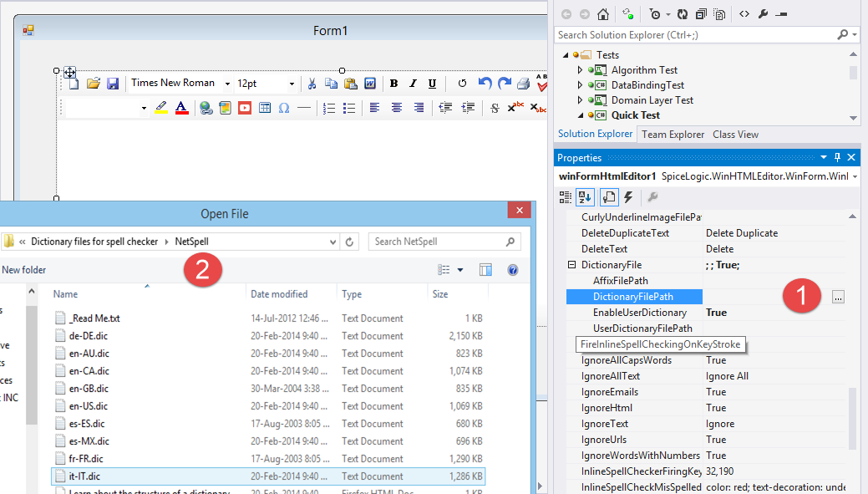Viewport: 868px width, 494px height.
Task: Toggle Categorized view in Properties panel
Action: [566, 197]
